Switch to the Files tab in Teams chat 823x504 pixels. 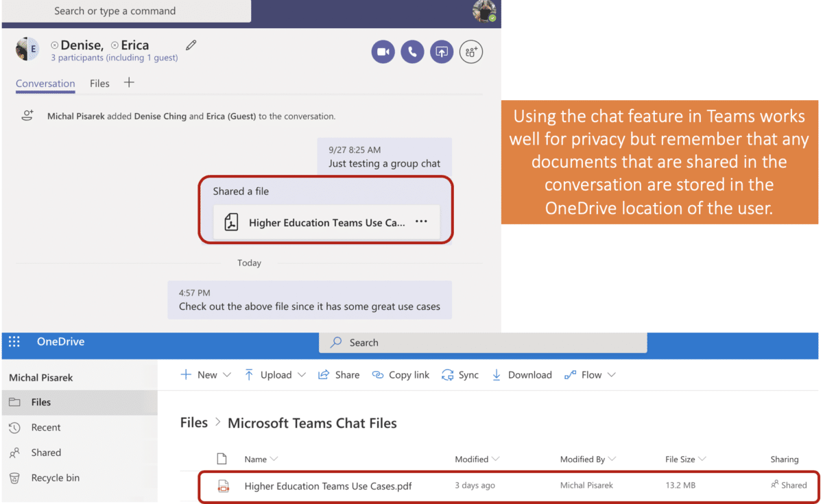pos(99,83)
